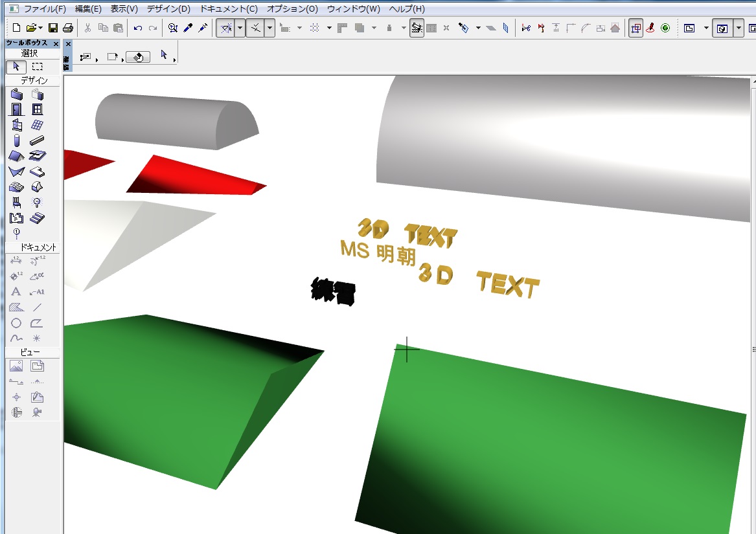
Task: Open the dropdown beside the snap tool
Action: coord(240,28)
